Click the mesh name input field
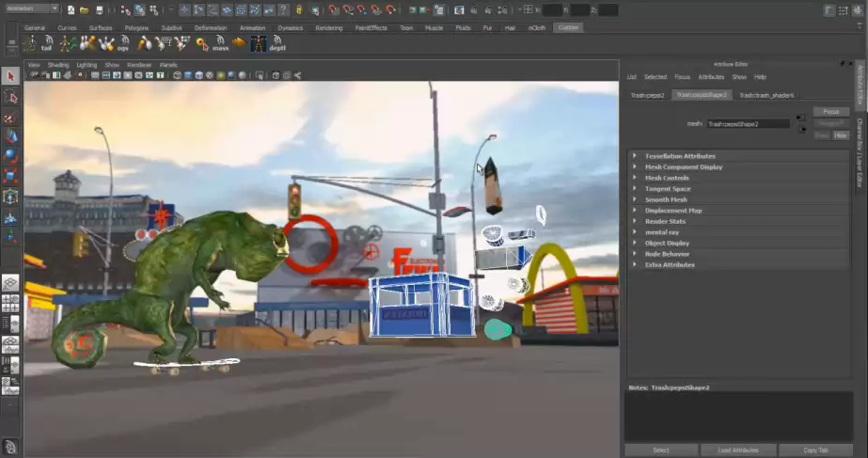Viewport: 868px width, 458px height. pyautogui.click(x=748, y=124)
